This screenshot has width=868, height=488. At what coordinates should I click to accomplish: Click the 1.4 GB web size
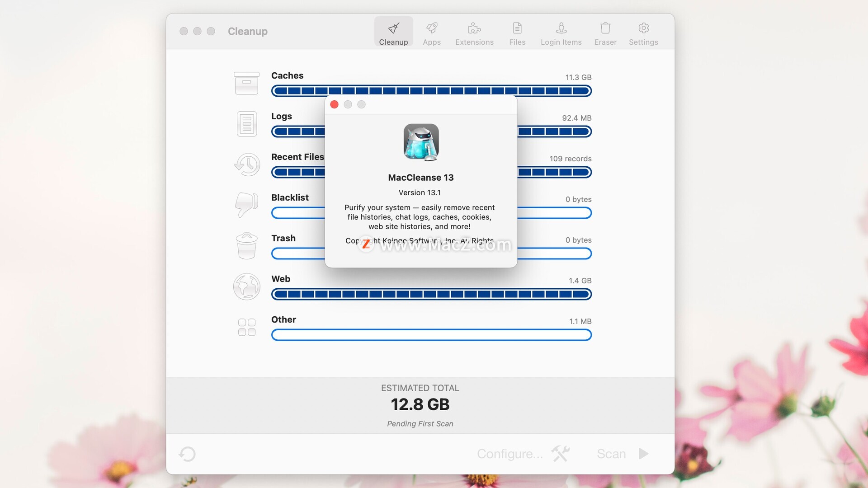coord(580,281)
